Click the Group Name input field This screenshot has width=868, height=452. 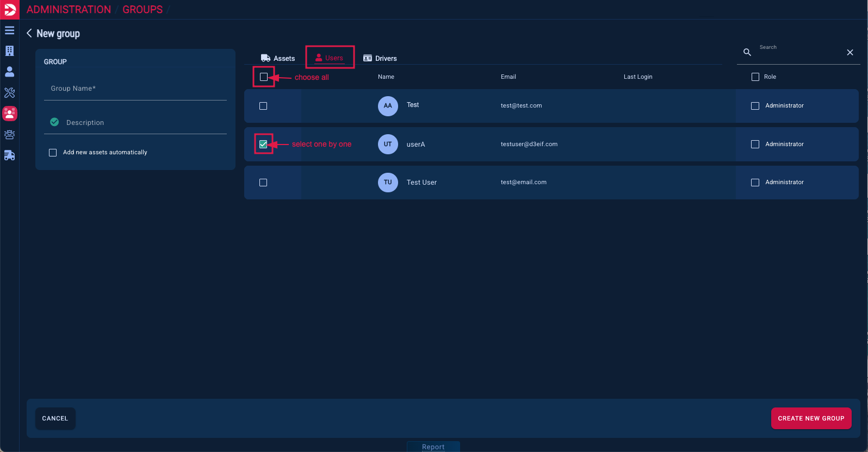[135, 89]
